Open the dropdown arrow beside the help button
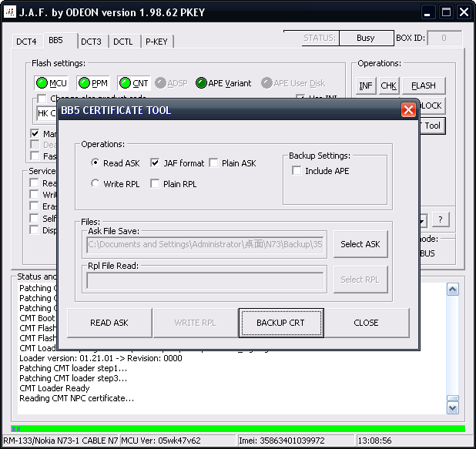The width and height of the screenshot is (476, 449). click(x=424, y=220)
